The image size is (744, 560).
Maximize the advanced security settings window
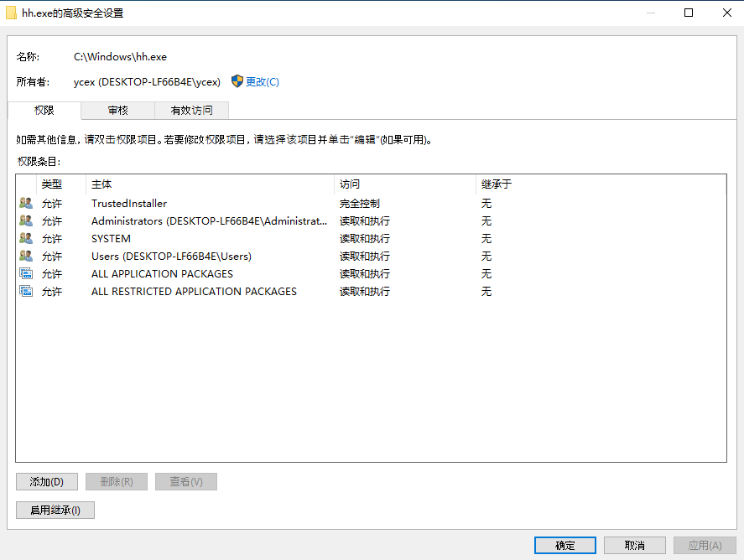689,13
